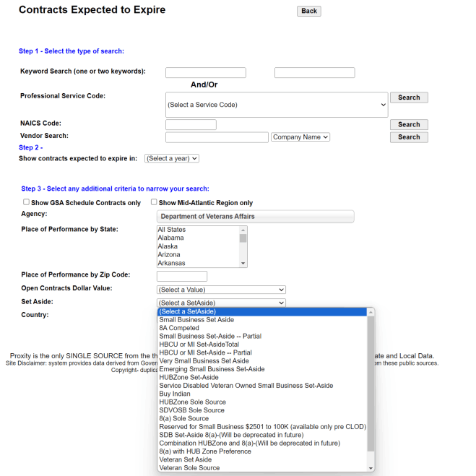Click into the NAICS Code field
The height and width of the screenshot is (476, 476).
[x=191, y=124]
